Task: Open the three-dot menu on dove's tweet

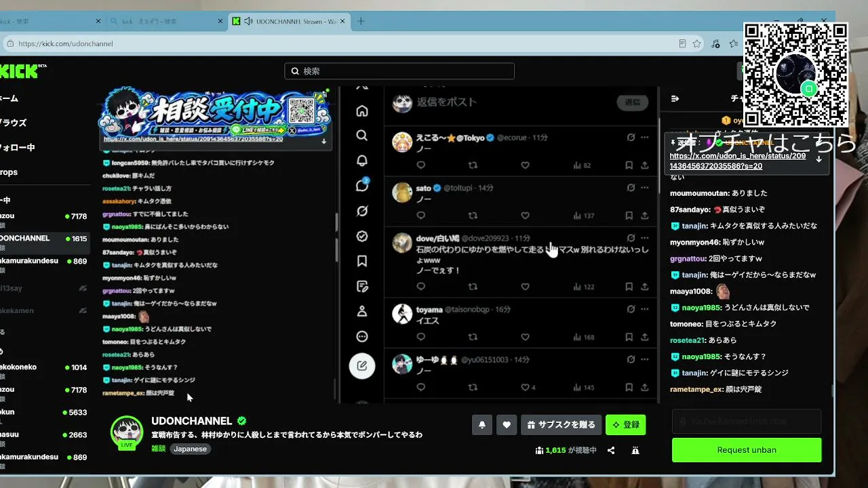Action: [x=644, y=238]
